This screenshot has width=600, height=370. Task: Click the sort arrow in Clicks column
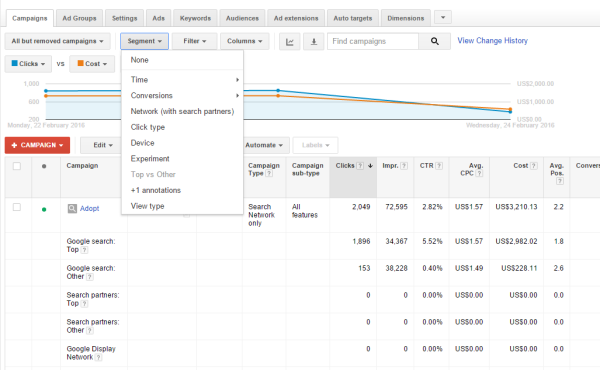[370, 166]
